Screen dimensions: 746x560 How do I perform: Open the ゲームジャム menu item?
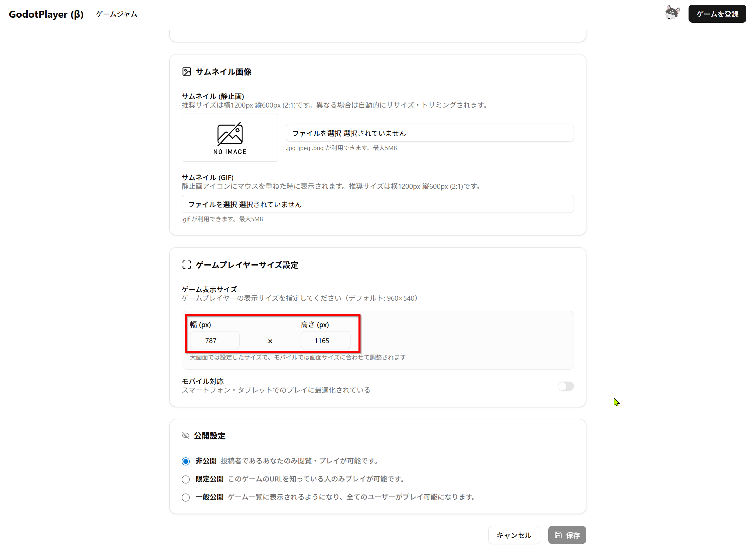pos(116,14)
